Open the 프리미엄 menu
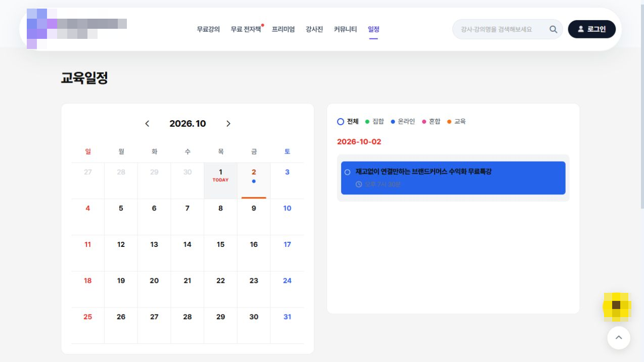The image size is (644, 362). point(283,29)
